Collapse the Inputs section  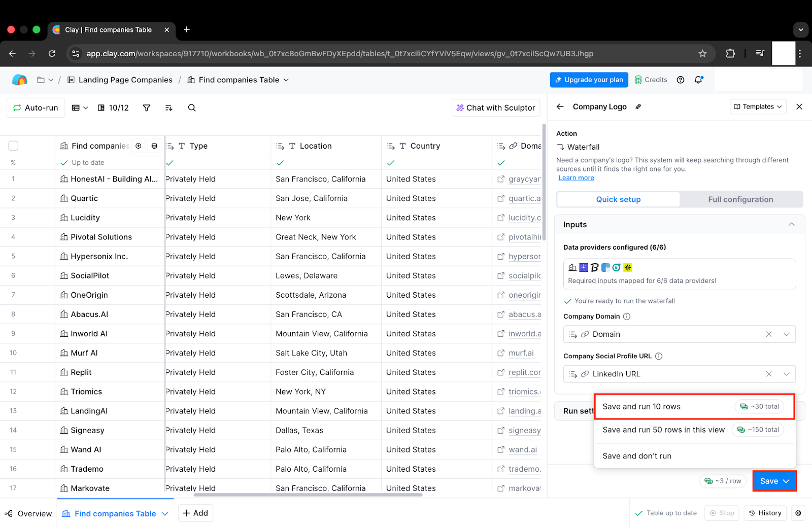pyautogui.click(x=791, y=225)
